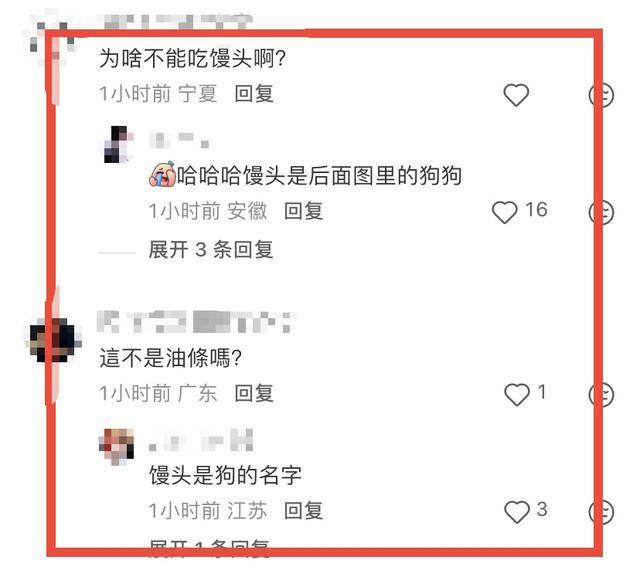Expand the cut-off 展开 1 条回复 thread at the bottom
Image resolution: width=640 pixels, height=577 pixels.
(209, 545)
